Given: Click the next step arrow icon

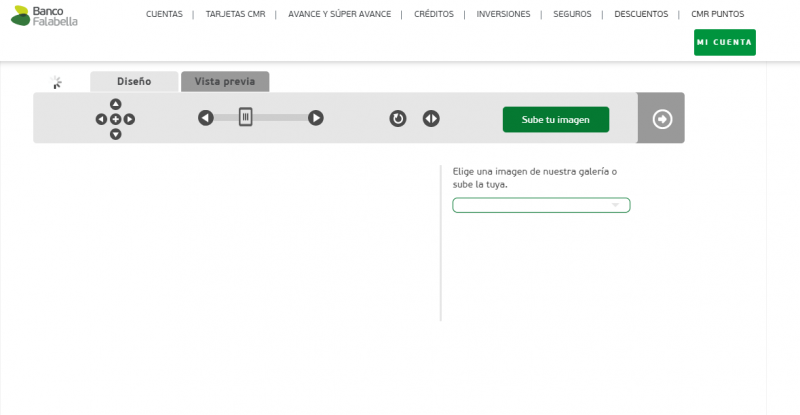Looking at the screenshot, I should click(x=662, y=119).
